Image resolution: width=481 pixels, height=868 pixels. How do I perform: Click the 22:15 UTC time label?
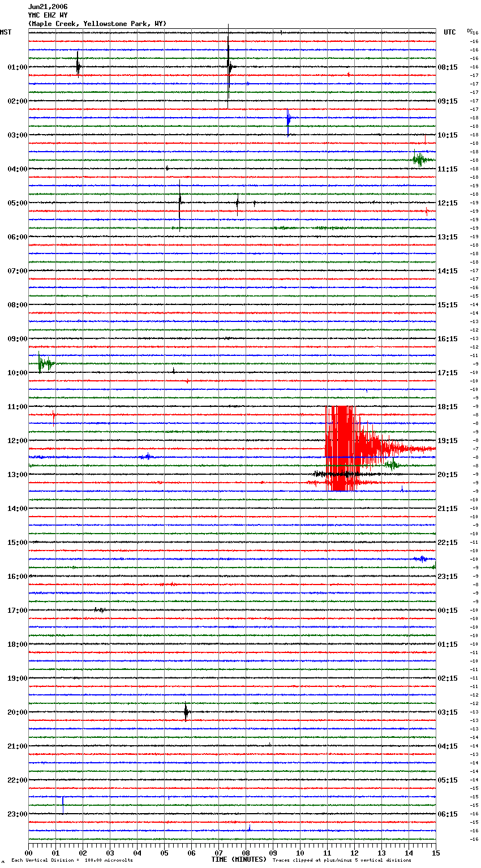[x=448, y=543]
